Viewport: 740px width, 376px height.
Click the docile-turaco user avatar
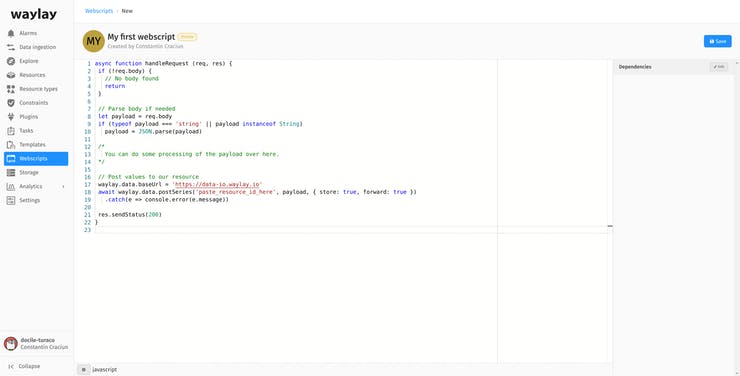click(11, 343)
